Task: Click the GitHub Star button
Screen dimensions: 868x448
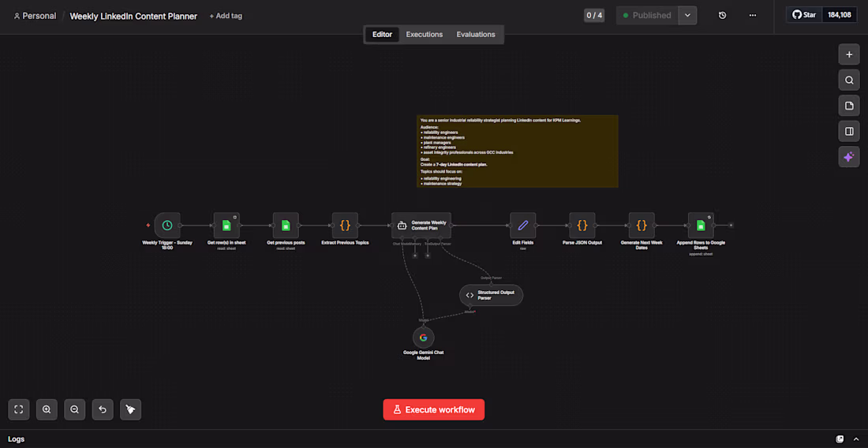Action: tap(804, 15)
